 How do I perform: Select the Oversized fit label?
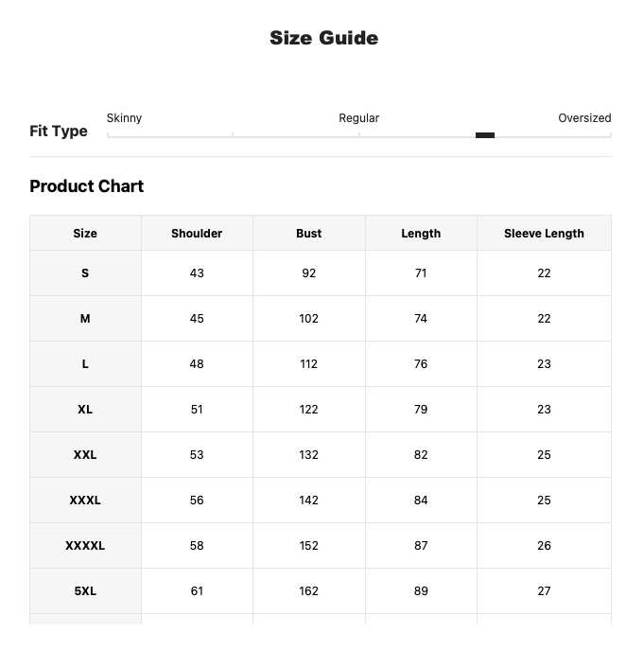(x=584, y=118)
